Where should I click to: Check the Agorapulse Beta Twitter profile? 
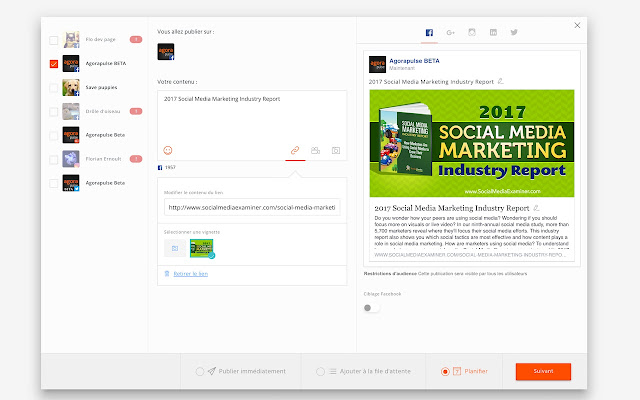coord(53,183)
